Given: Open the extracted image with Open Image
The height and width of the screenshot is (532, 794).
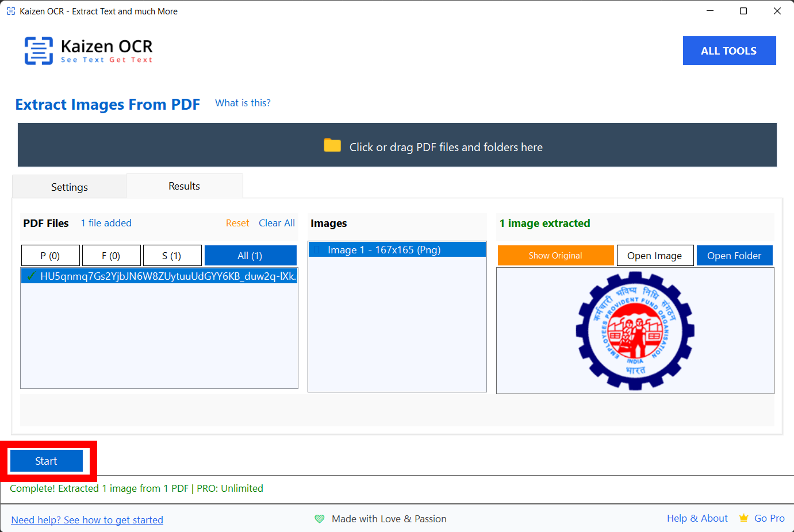Looking at the screenshot, I should (654, 256).
